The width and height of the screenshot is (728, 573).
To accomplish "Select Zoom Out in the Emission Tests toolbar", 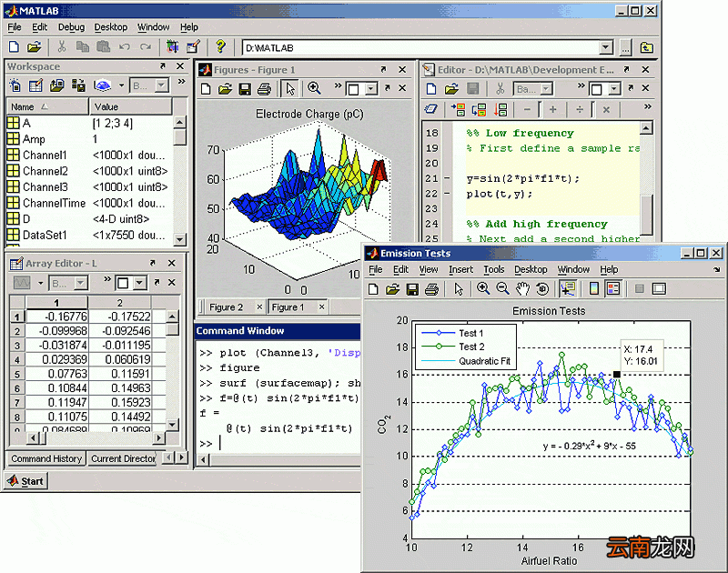I will tap(502, 289).
